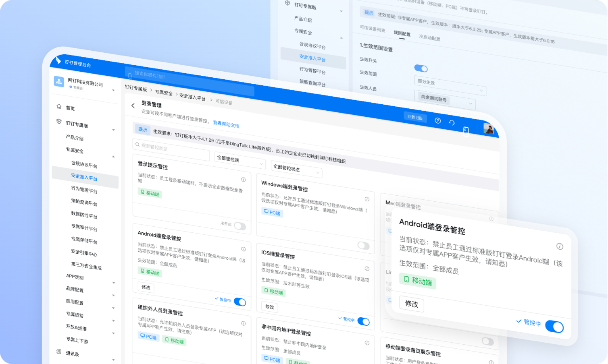Viewport: 608px width, 364px height.
Task: Switch to the 规则配置 tab in the back window
Action: [402, 33]
